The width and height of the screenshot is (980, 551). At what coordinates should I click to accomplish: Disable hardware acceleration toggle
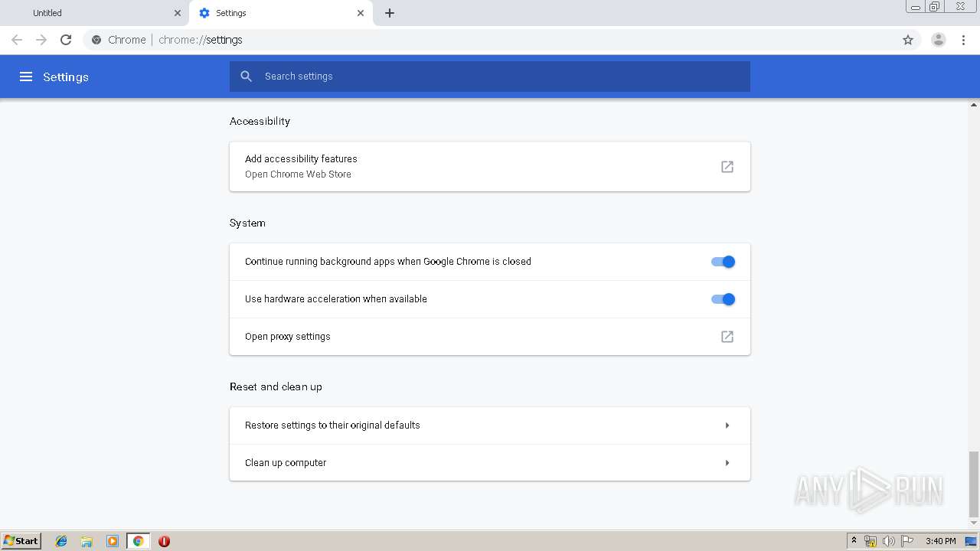(723, 299)
